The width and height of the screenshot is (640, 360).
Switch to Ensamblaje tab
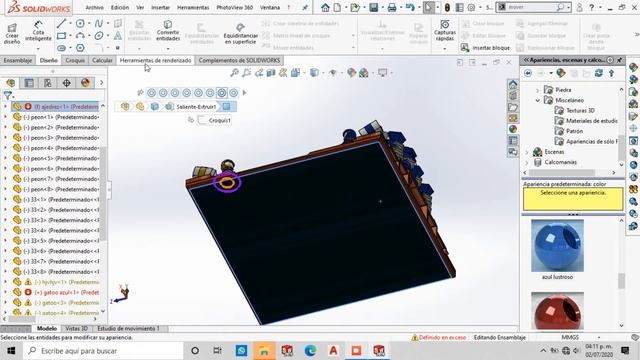tap(18, 60)
